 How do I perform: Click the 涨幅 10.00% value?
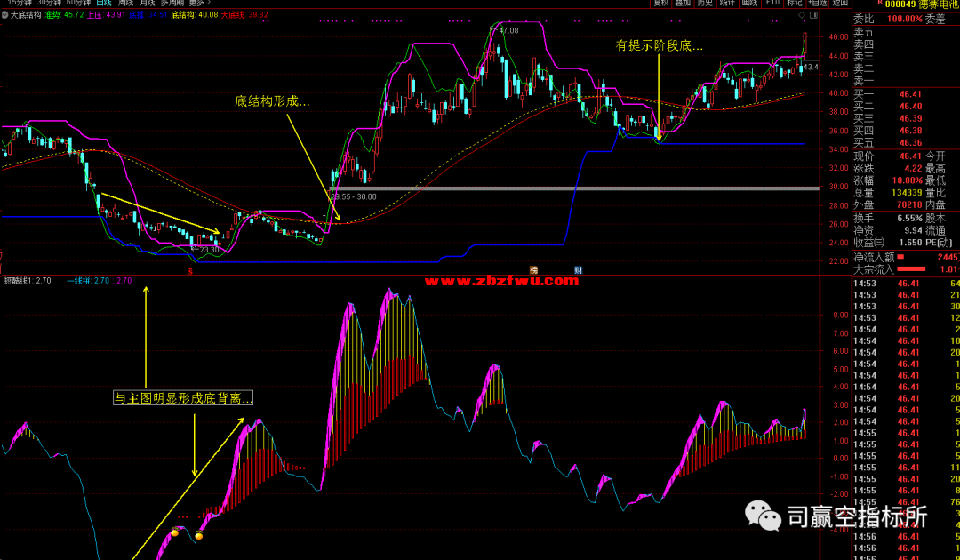906,181
